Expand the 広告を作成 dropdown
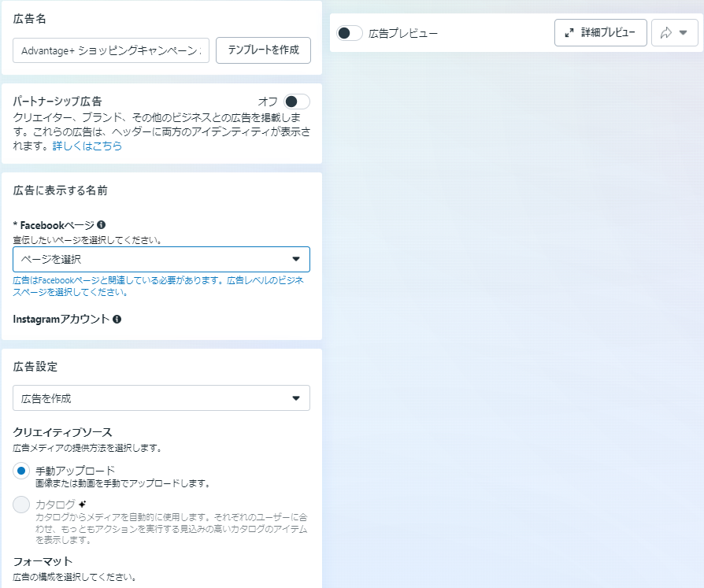This screenshot has width=704, height=588. pos(157,398)
